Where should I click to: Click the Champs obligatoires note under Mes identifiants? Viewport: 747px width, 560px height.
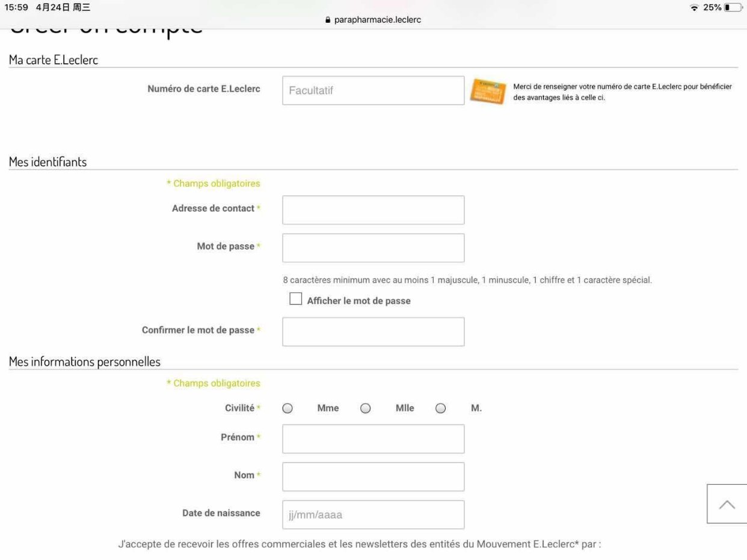214,183
